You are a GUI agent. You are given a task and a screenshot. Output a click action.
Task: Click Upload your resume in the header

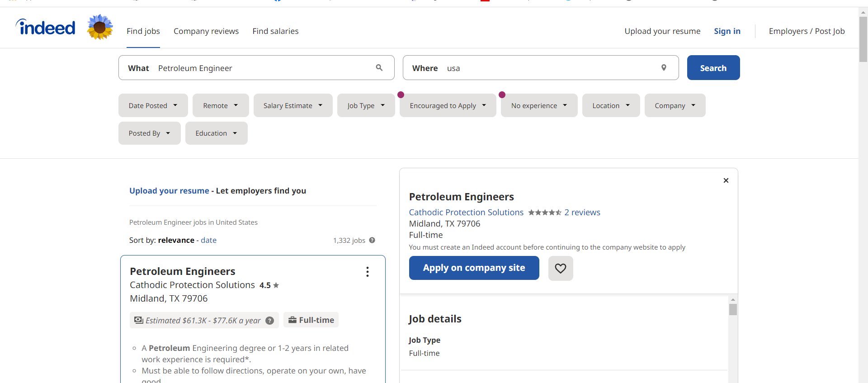[x=662, y=31]
